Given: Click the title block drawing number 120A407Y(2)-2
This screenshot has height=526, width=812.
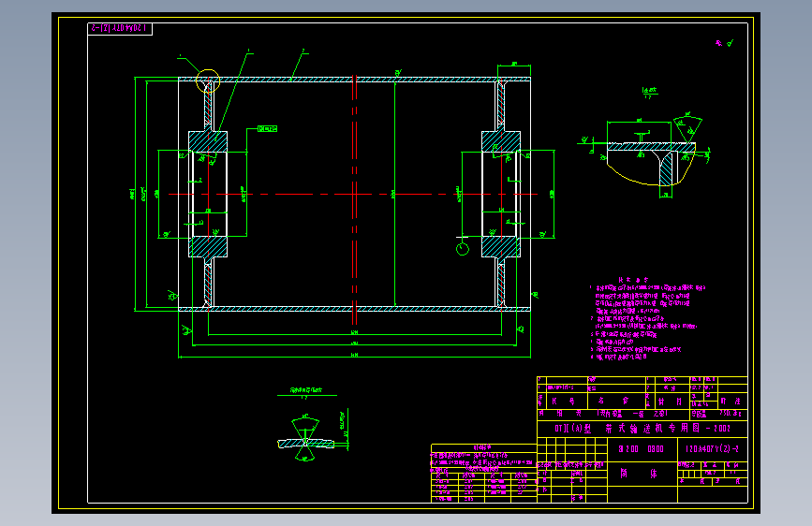Looking at the screenshot, I should pyautogui.click(x=712, y=449).
